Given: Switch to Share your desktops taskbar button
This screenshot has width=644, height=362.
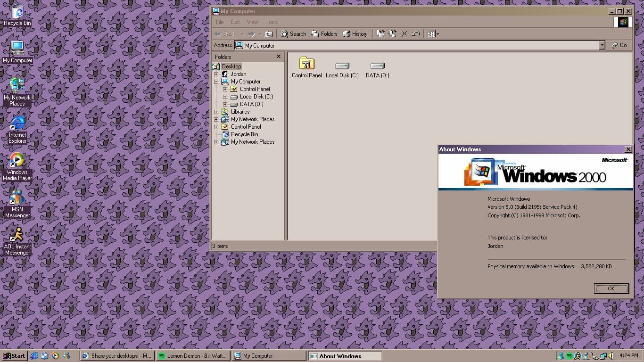Looking at the screenshot, I should tap(117, 356).
